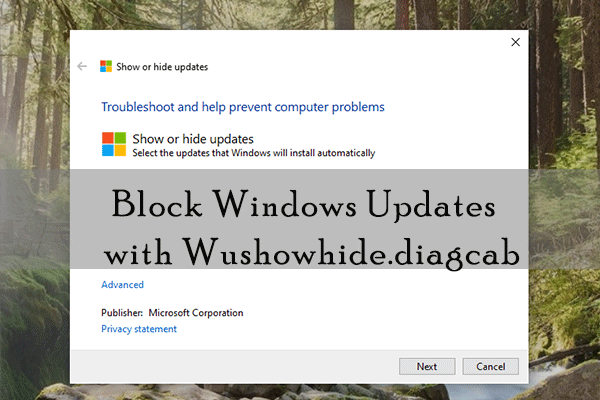Open the Privacy statement link
Viewport: 600px width, 400px height.
[x=139, y=329]
